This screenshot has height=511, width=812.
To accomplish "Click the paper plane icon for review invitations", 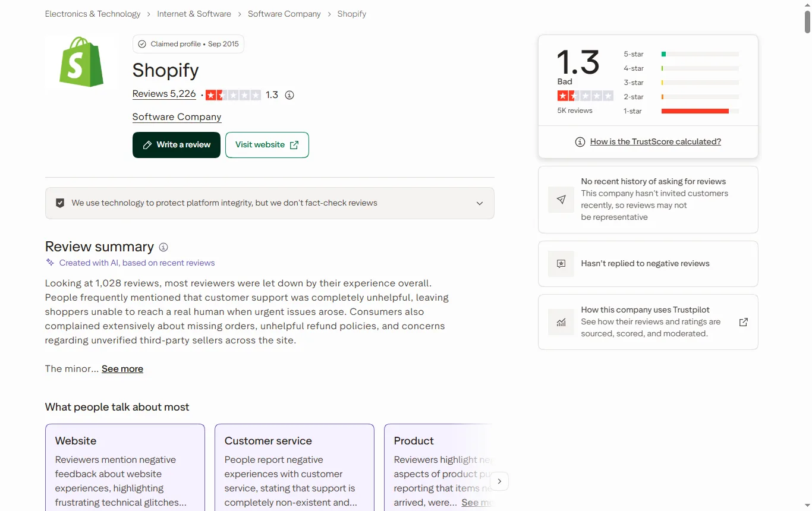I will click(x=561, y=200).
